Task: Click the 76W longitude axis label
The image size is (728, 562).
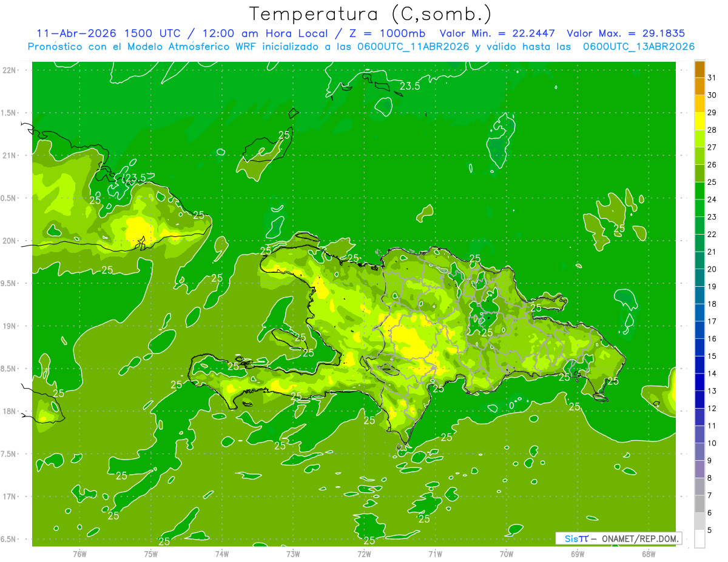Action: (79, 554)
